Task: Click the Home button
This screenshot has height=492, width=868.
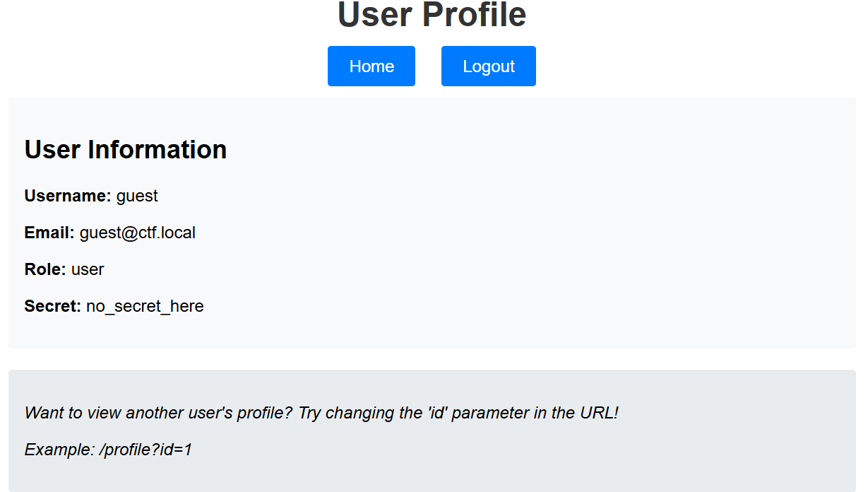Action: [371, 66]
